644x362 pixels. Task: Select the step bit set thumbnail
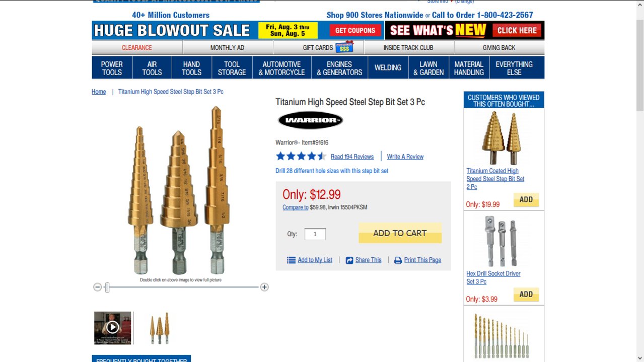(160, 328)
